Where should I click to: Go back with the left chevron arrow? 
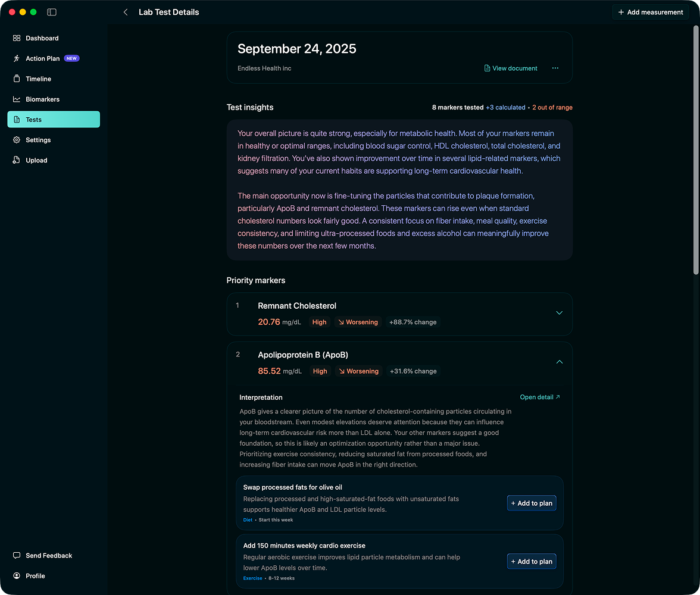pos(126,12)
